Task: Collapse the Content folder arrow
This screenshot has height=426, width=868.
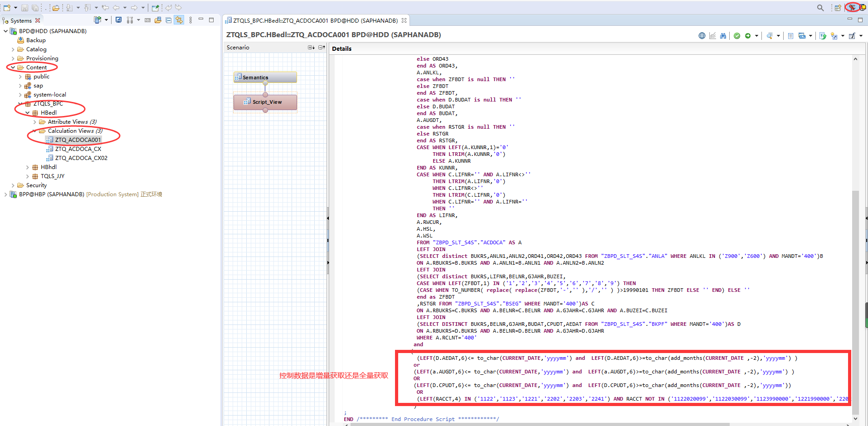Action: coord(13,68)
